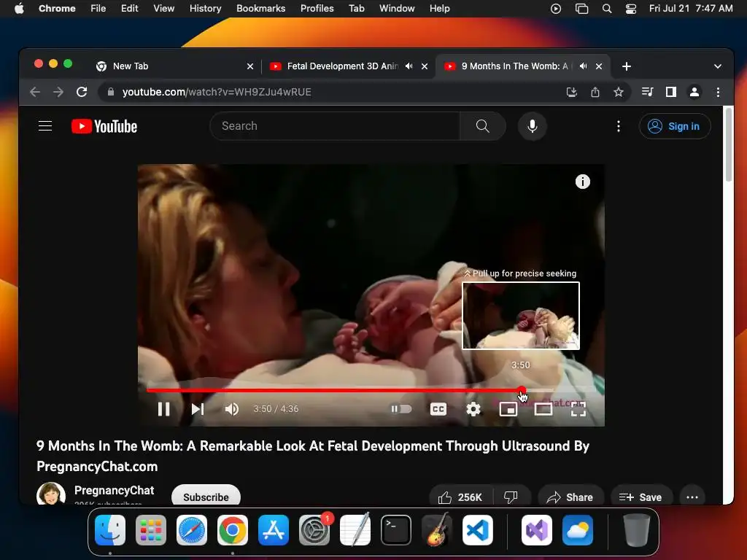The image size is (747, 560).
Task: Open Terminal from the Dock
Action: click(x=396, y=530)
